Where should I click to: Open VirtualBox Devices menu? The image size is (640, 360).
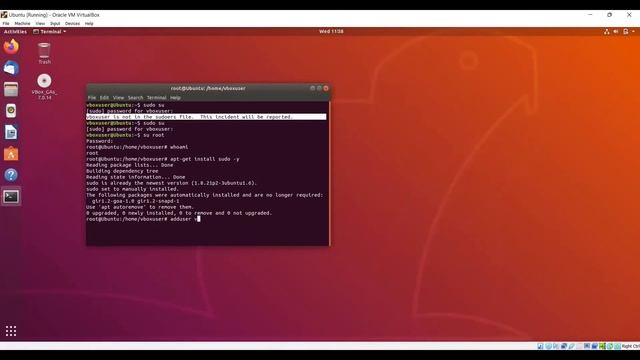point(72,24)
